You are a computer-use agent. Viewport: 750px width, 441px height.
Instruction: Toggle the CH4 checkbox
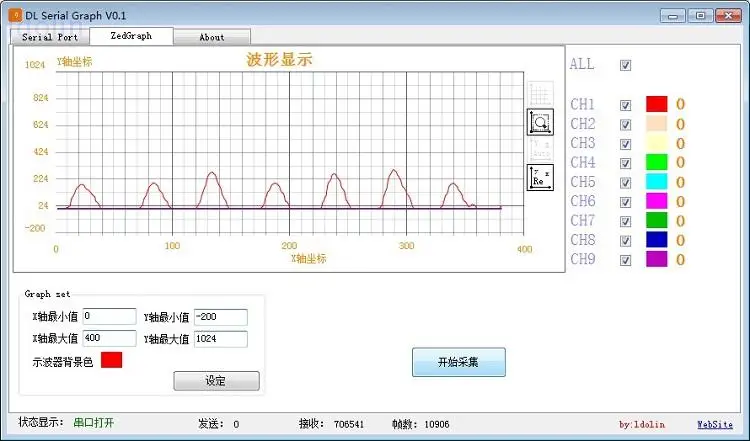tap(625, 164)
